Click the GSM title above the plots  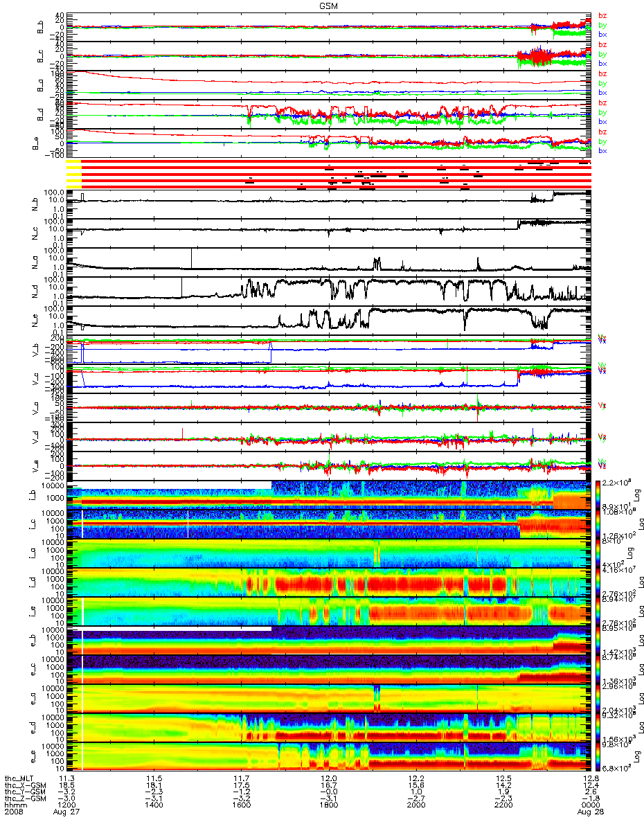coord(330,5)
